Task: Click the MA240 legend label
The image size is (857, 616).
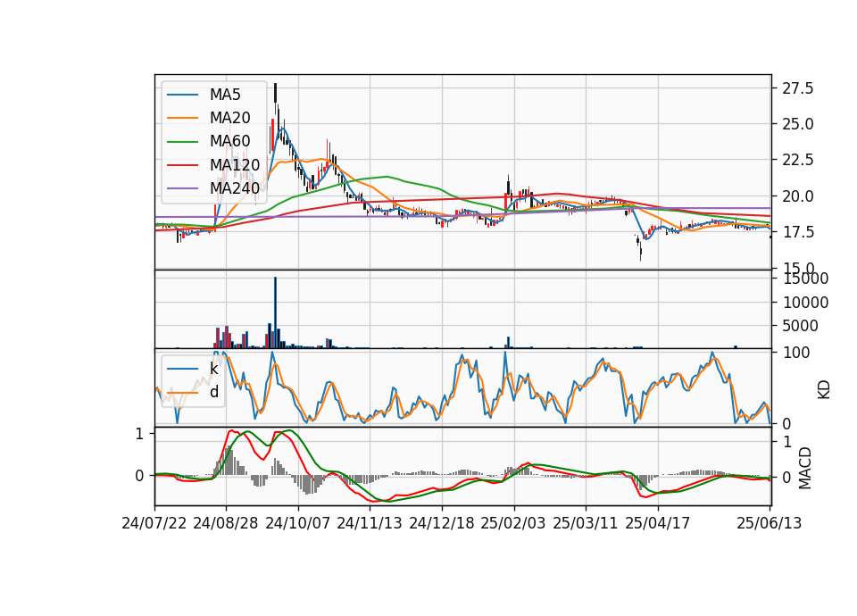Action: coord(235,188)
